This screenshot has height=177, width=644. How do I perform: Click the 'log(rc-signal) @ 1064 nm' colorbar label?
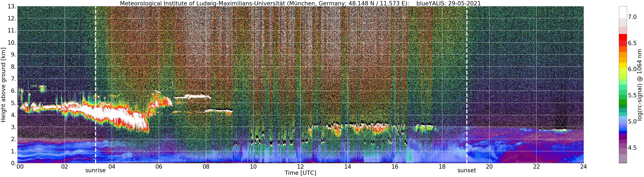tap(639, 85)
